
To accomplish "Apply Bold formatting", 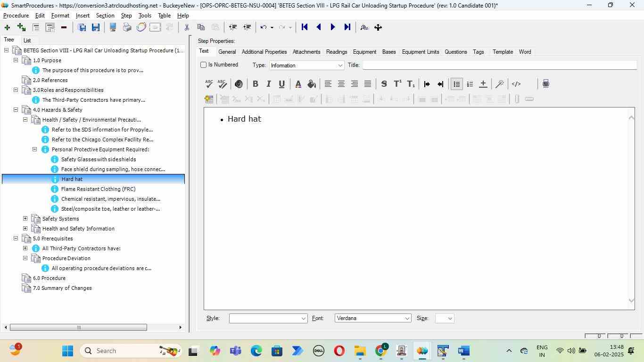I will point(255,84).
